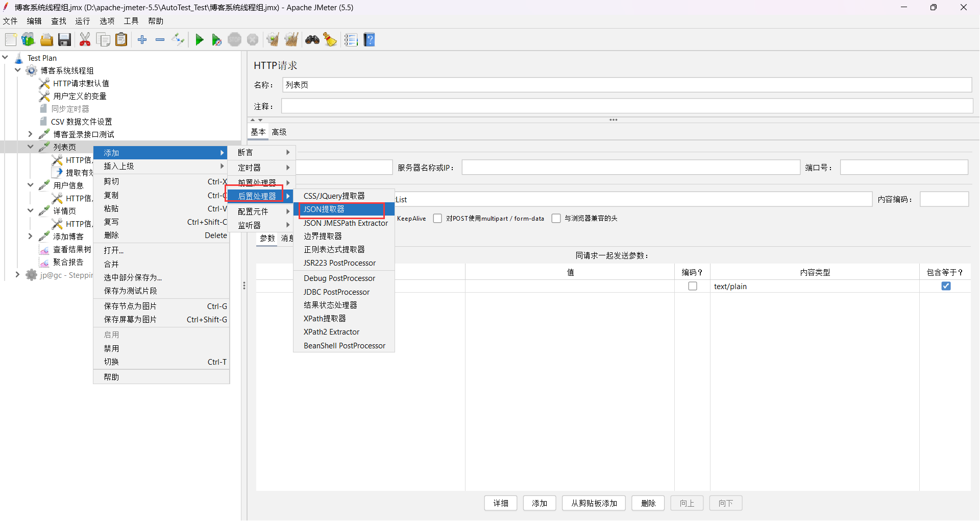Click the Expand all plus icon
Viewport: 980px width, 521px height.
142,40
